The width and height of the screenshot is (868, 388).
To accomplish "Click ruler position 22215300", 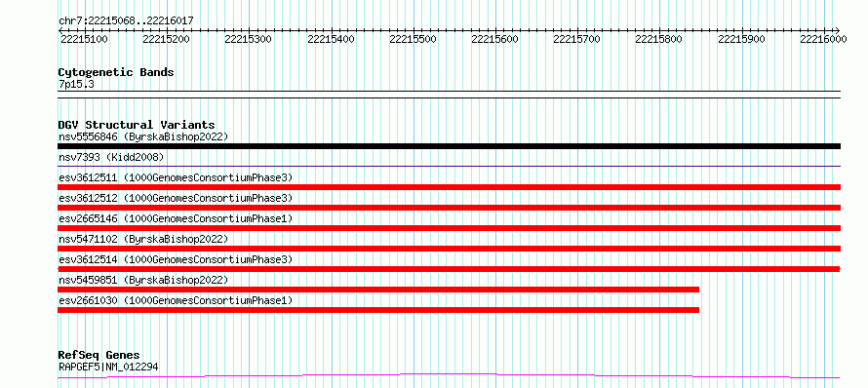I will [x=249, y=39].
